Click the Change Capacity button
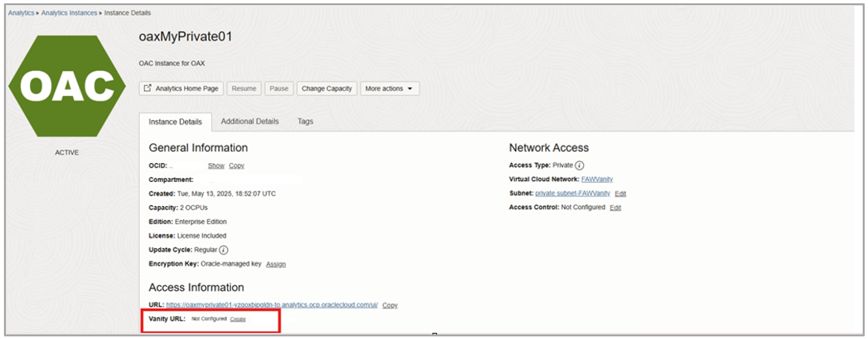Image resolution: width=868 pixels, height=339 pixels. 327,89
